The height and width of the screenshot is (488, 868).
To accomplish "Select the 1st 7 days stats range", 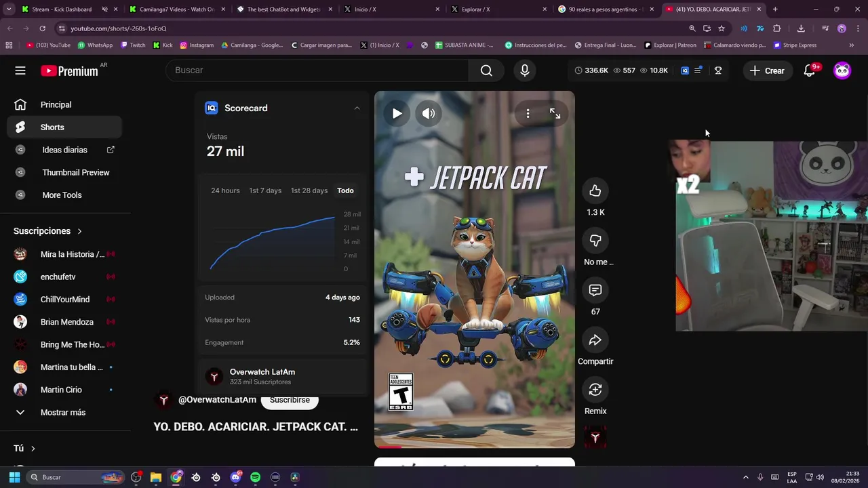I will [x=265, y=190].
